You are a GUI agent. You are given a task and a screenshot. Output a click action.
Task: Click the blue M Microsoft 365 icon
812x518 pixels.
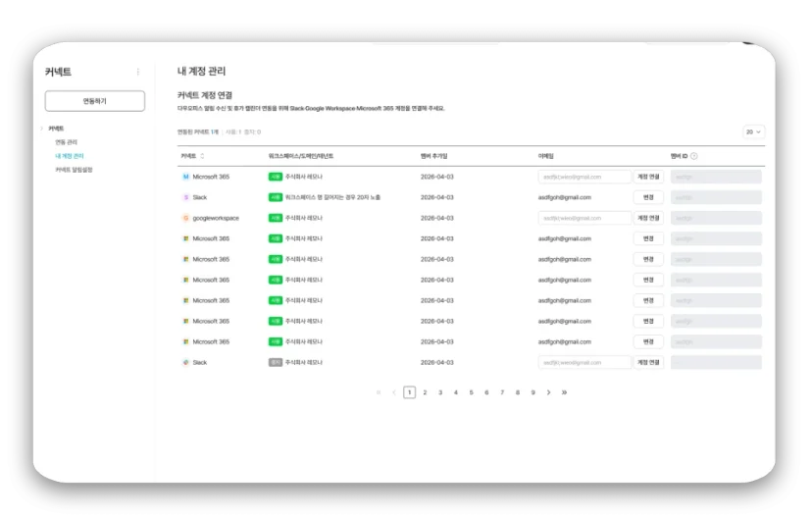coord(185,177)
